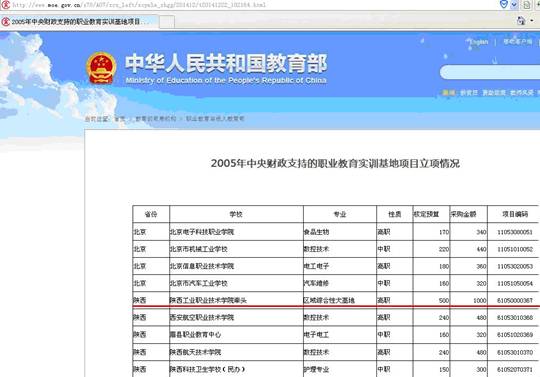Open the dropdown arrow next to Home icon
Viewport: 540px width, 377px height.
[532, 21]
